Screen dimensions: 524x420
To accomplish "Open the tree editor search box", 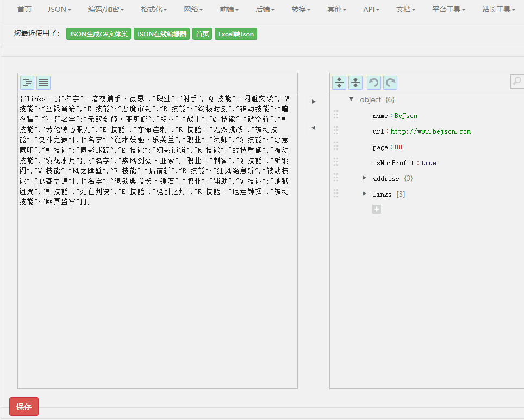I will pyautogui.click(x=517, y=82).
